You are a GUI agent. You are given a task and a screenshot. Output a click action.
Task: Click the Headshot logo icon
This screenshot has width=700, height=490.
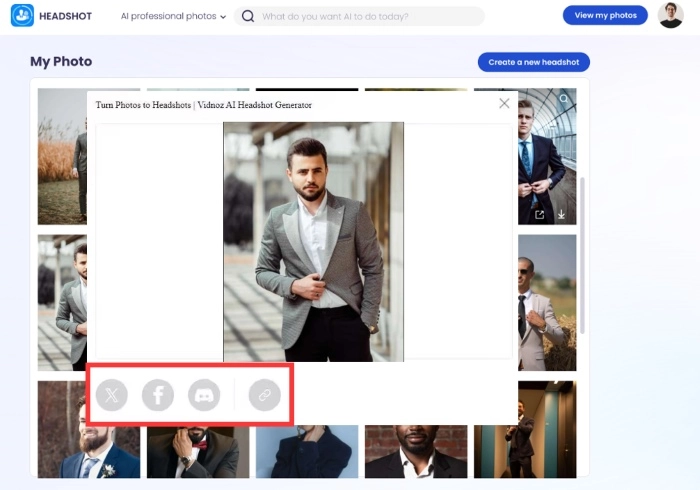(x=22, y=16)
